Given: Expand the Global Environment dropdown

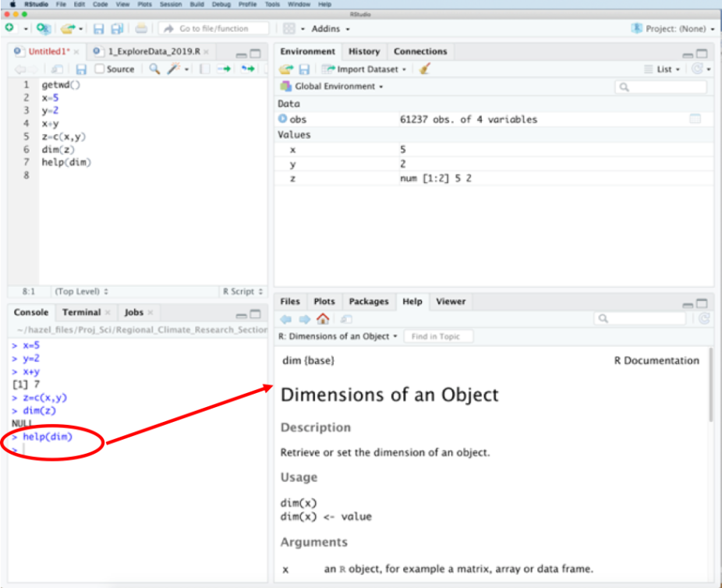Looking at the screenshot, I should (x=331, y=86).
